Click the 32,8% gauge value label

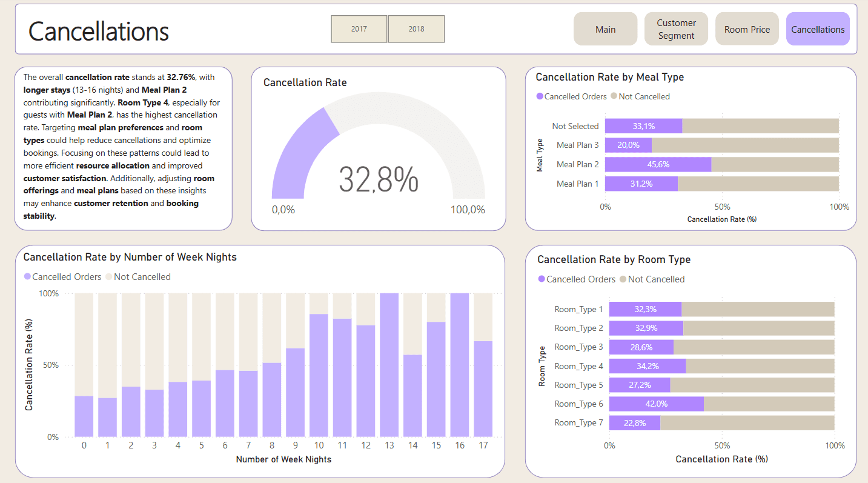point(378,179)
